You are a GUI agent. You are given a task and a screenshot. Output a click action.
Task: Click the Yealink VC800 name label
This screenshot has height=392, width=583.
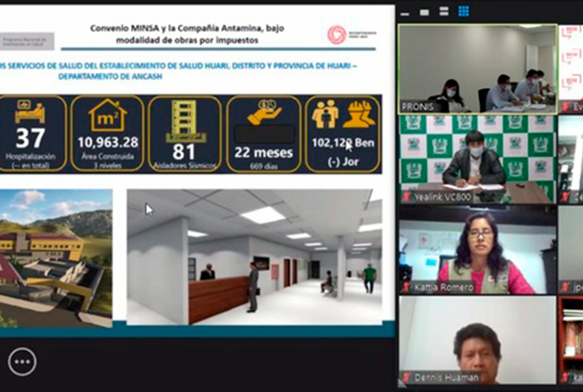pyautogui.click(x=443, y=197)
